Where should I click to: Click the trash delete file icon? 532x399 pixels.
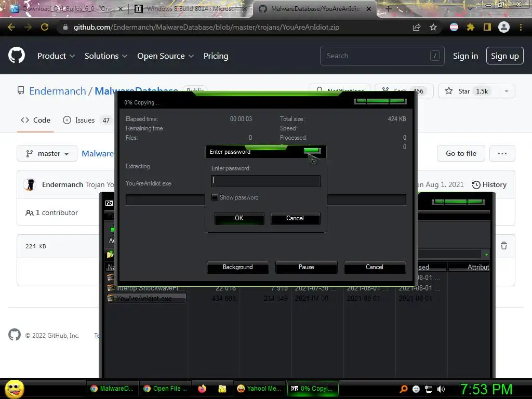[504, 246]
